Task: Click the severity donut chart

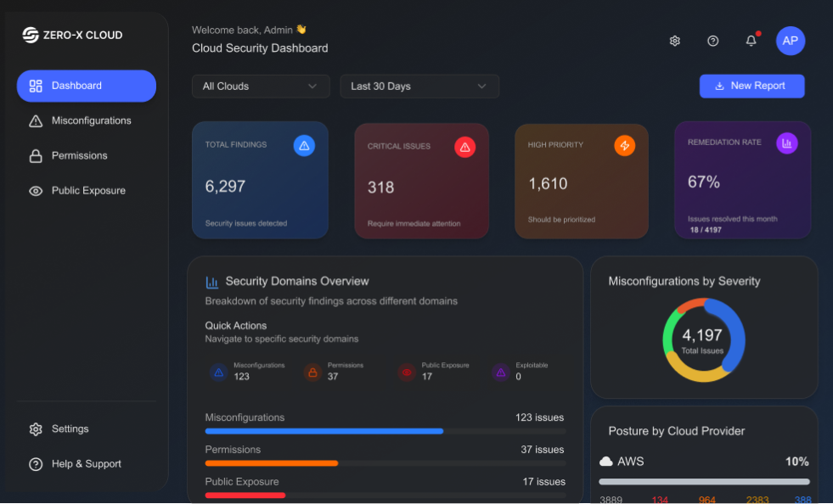Action: coord(703,340)
